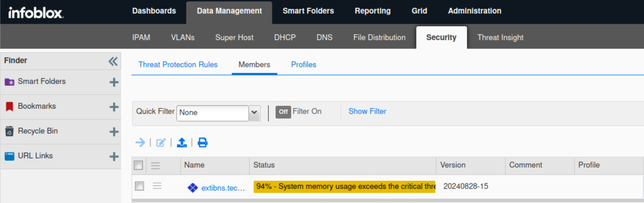The width and height of the screenshot is (644, 203).
Task: Click the Show Filter link
Action: (367, 111)
